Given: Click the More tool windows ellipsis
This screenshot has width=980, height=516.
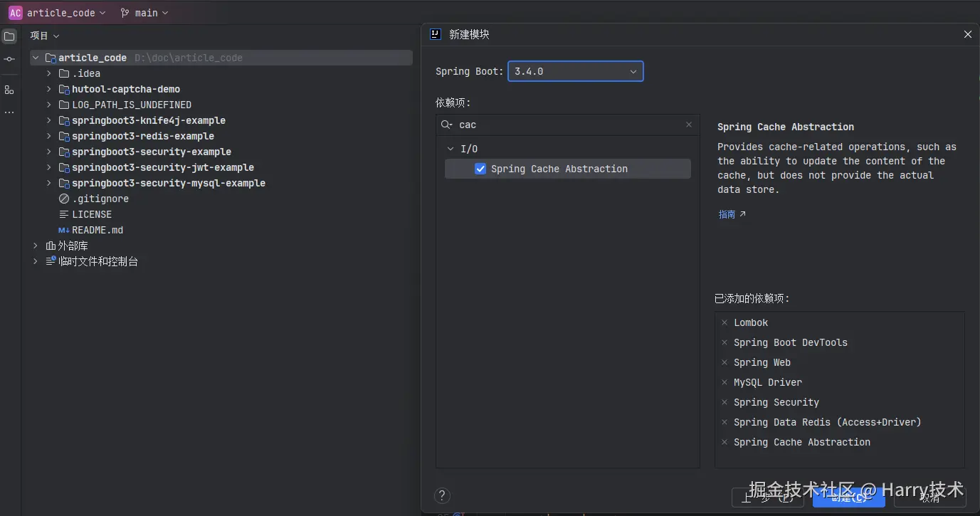Looking at the screenshot, I should pos(9,112).
